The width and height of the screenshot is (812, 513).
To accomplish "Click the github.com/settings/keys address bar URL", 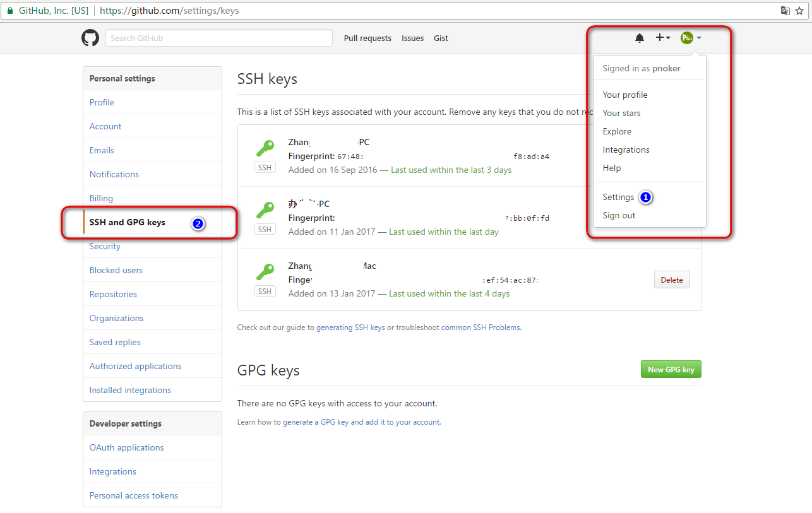I will click(x=169, y=11).
